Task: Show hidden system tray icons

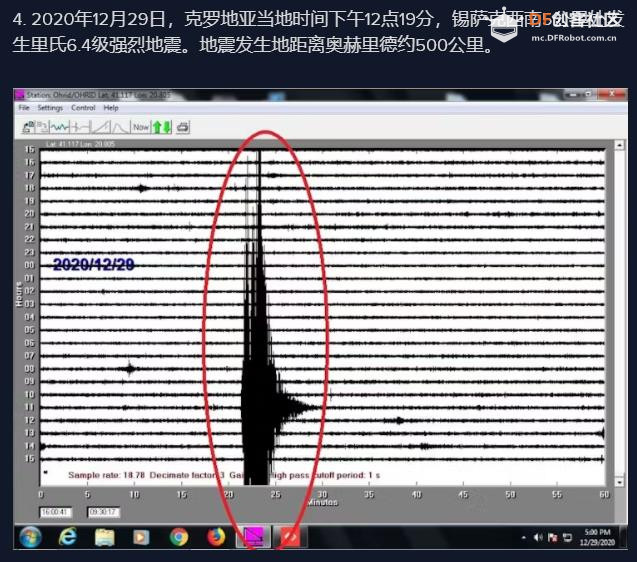Action: [524, 538]
